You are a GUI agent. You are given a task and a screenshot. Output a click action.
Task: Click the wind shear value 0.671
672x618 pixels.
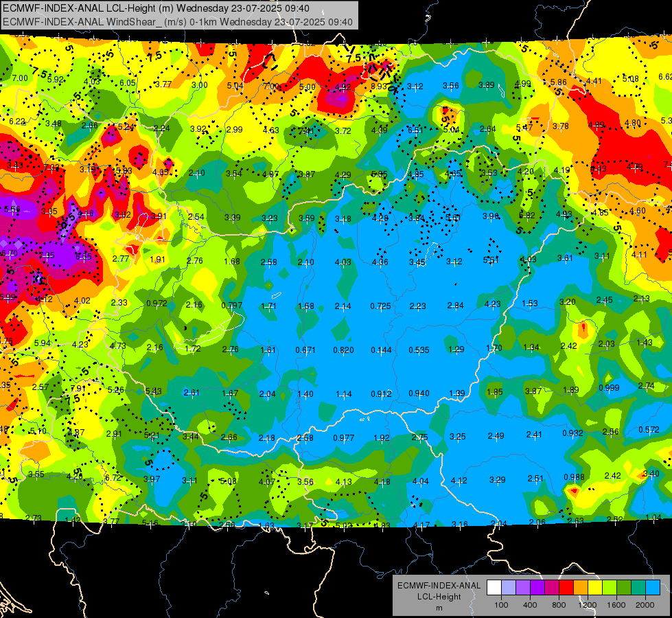point(305,350)
